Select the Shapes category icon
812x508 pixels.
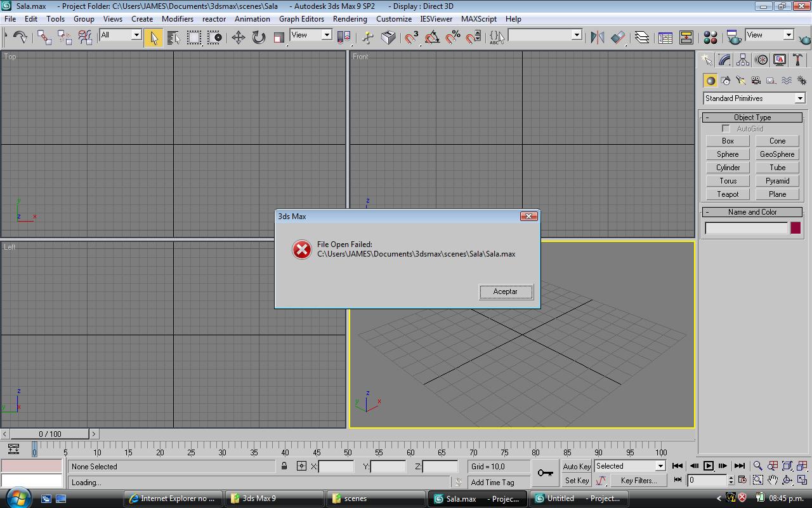pyautogui.click(x=726, y=81)
